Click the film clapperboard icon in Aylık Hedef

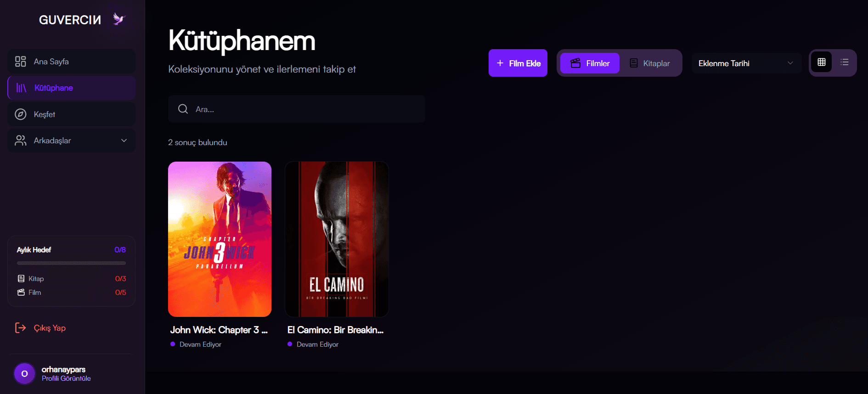21,293
